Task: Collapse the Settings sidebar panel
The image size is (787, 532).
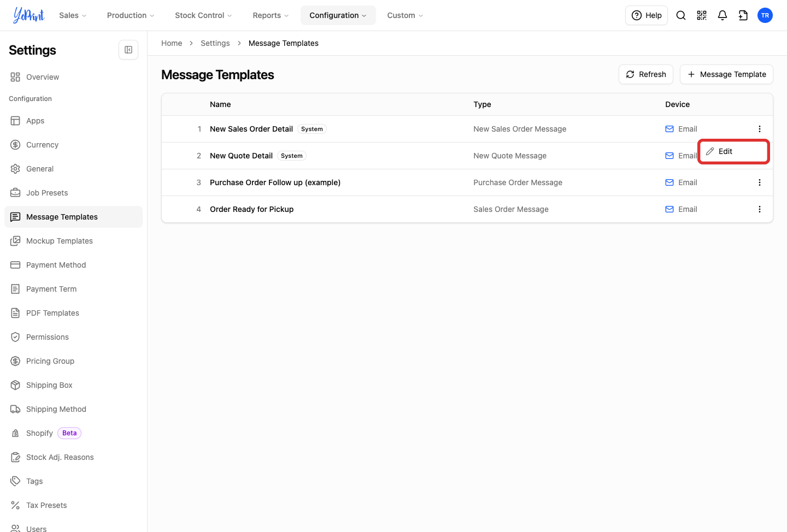Action: coord(128,50)
